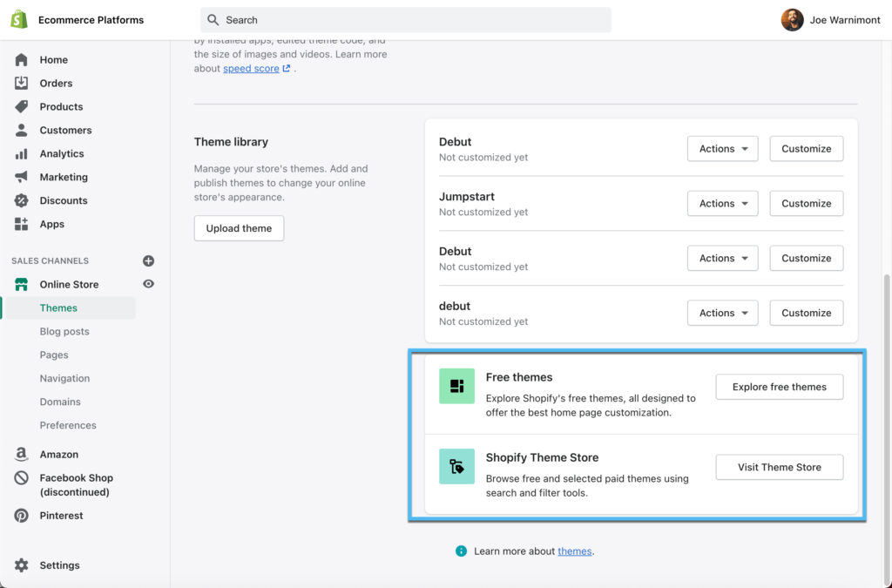The width and height of the screenshot is (892, 588).
Task: Open Analytics with the bar chart icon
Action: 21,153
